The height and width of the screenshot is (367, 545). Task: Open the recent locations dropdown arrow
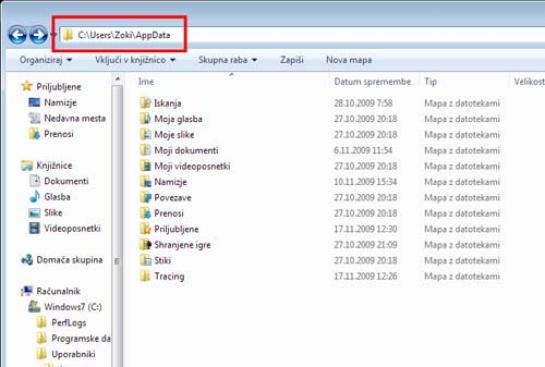(53, 35)
